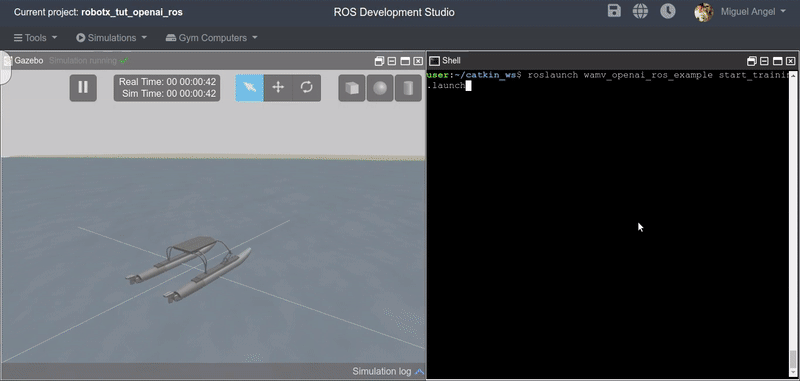Screen dimensions: 800x381
Task: Activate the translate mode tool
Action: coord(278,88)
